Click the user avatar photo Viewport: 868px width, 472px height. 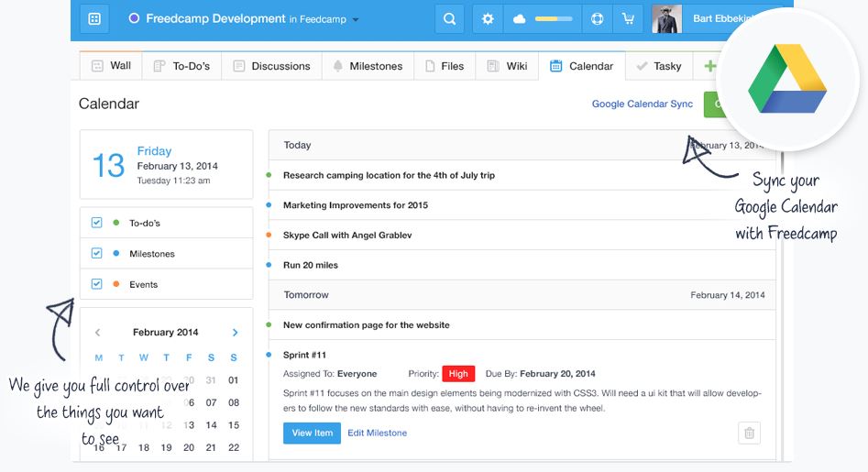pyautogui.click(x=666, y=19)
